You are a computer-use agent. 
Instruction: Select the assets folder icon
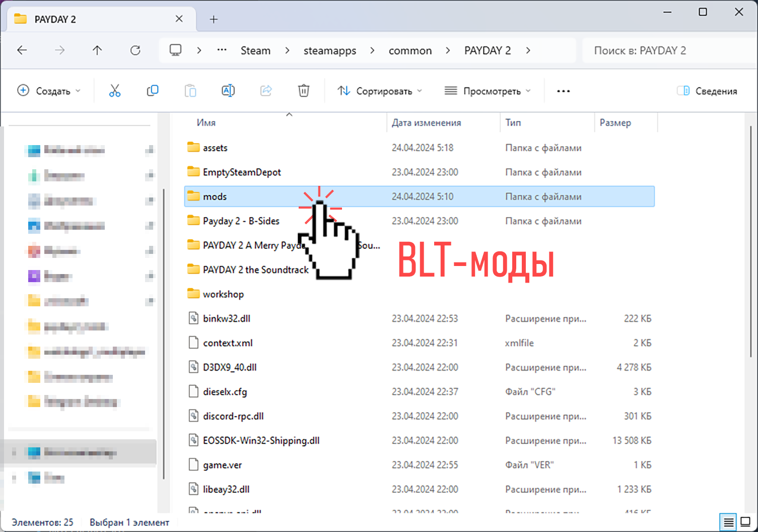(193, 148)
